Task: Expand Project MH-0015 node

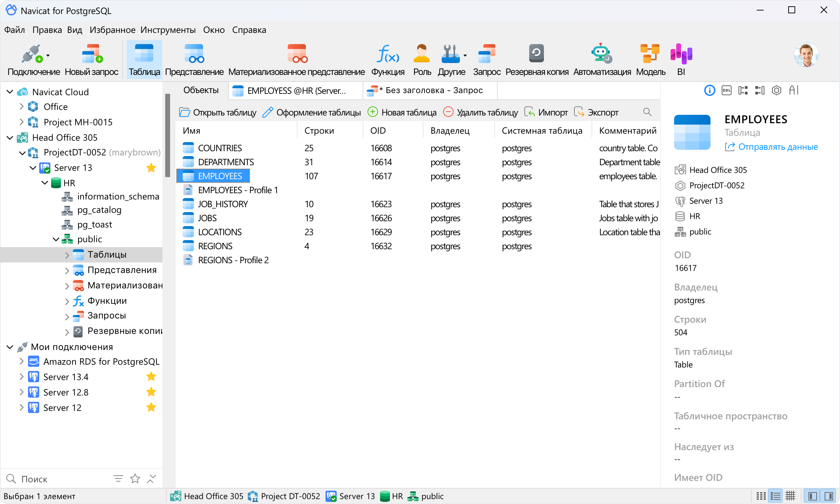Action: (x=21, y=122)
